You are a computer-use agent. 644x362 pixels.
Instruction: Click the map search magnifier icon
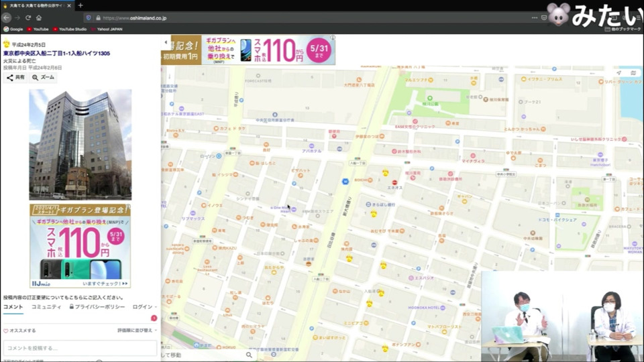pyautogui.click(x=249, y=355)
